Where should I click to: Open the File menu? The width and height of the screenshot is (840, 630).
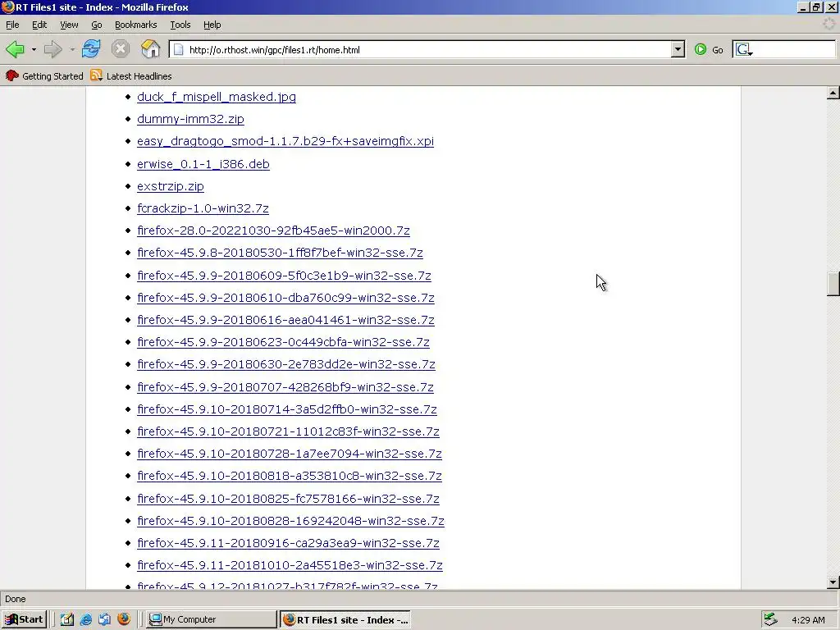(x=12, y=25)
